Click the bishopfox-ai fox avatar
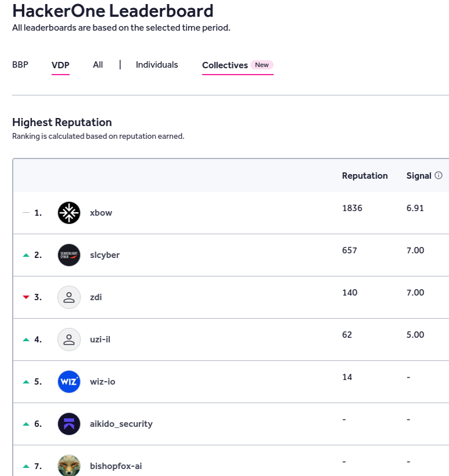449x476 pixels. click(69, 465)
